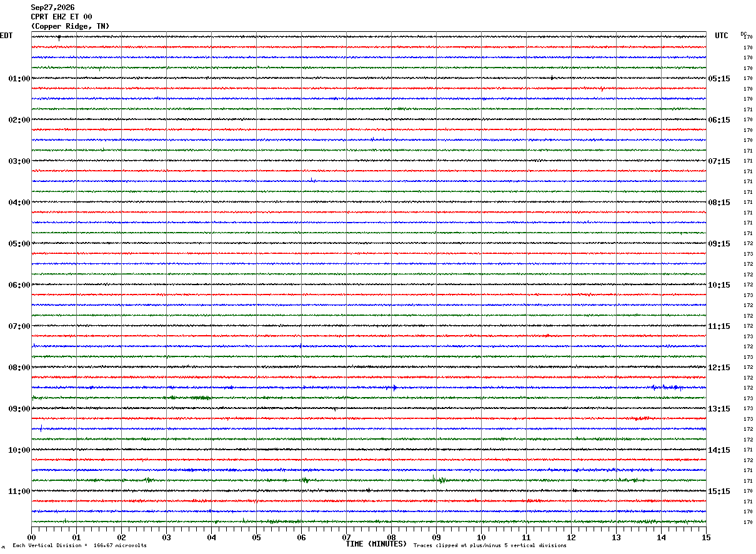Click the TIME (MINUTES) axis title
Viewport: 756px width, 554px height.
coord(376,544)
